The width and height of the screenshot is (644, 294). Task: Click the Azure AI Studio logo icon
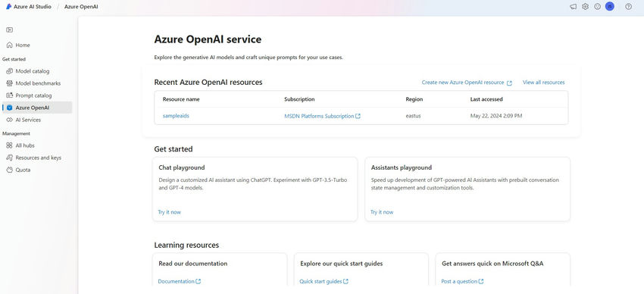point(8,7)
